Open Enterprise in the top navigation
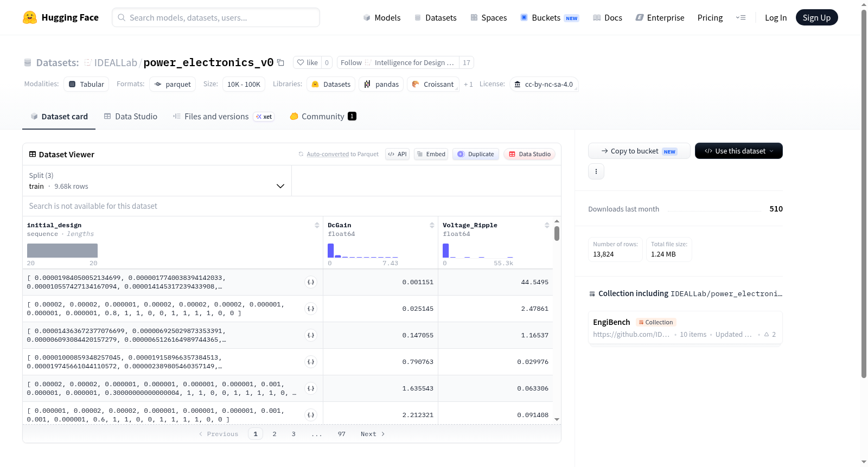The height and width of the screenshot is (467, 868). (x=660, y=17)
